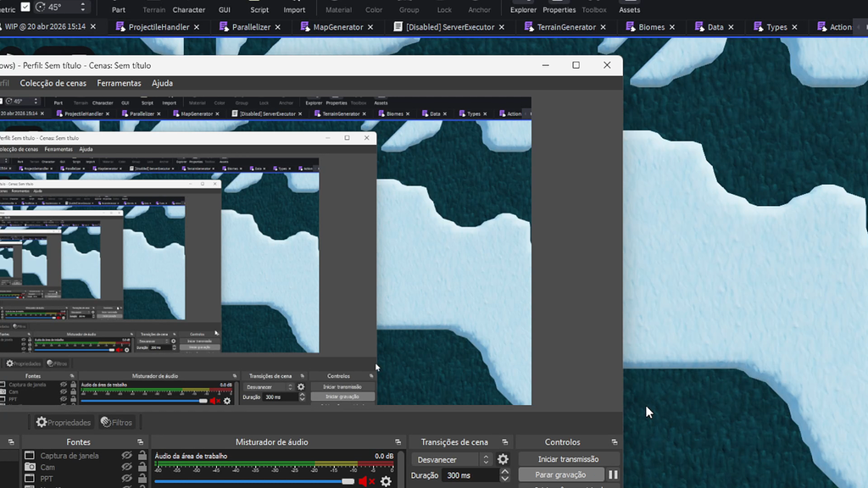The image size is (868, 488).
Task: Adjust the desktop audio volume slider handle
Action: pos(348,481)
